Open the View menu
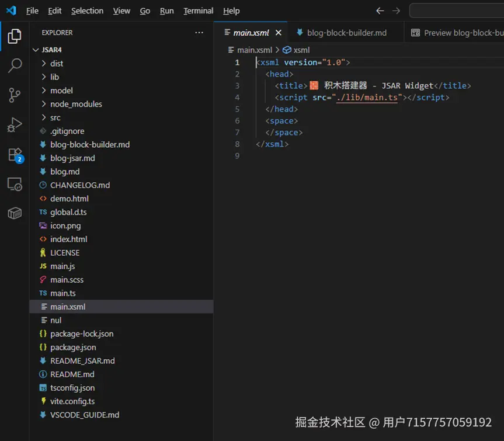The height and width of the screenshot is (441, 504). (121, 11)
